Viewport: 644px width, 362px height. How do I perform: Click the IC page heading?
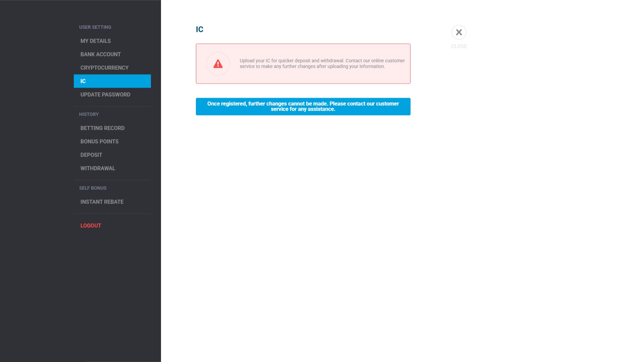[200, 29]
